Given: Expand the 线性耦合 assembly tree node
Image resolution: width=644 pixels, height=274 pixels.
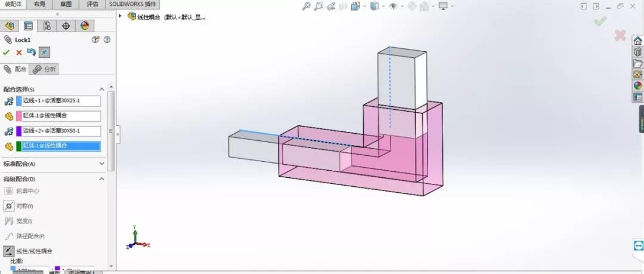Looking at the screenshot, I should click(x=120, y=16).
